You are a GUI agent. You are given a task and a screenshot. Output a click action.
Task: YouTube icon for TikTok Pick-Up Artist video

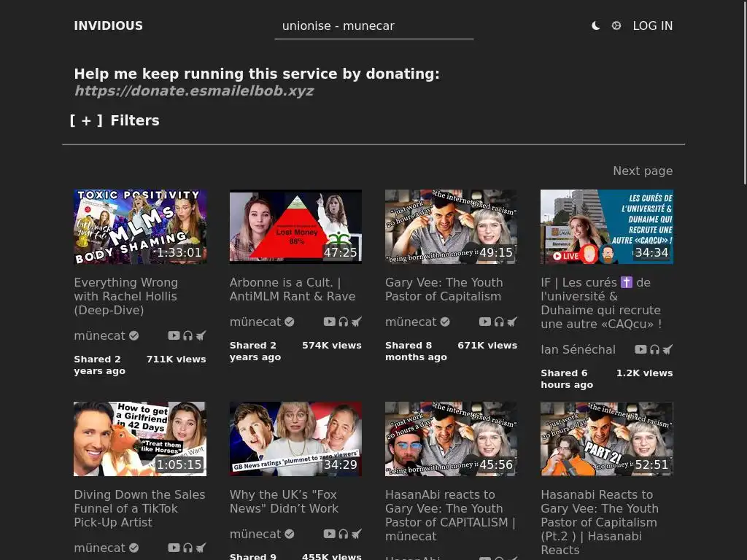click(x=174, y=548)
